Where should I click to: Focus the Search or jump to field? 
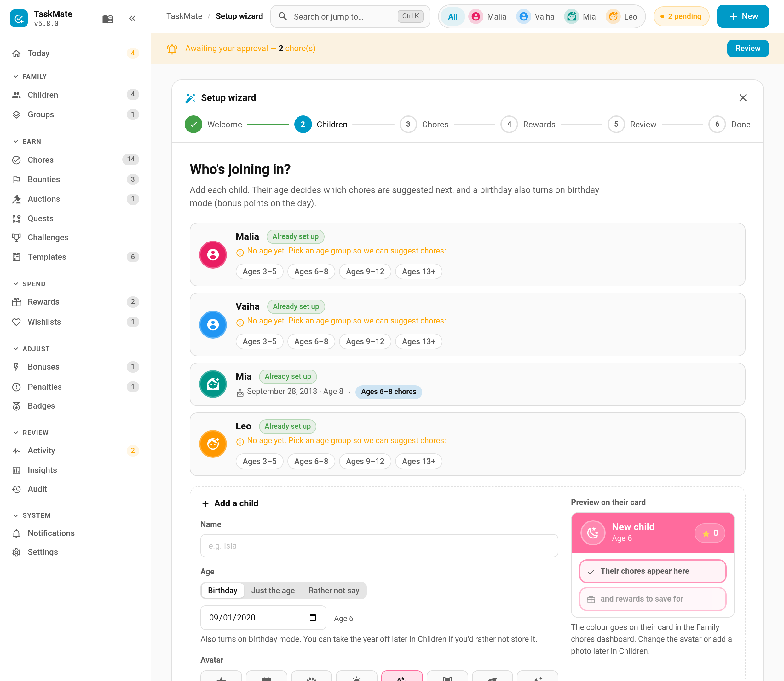point(350,16)
